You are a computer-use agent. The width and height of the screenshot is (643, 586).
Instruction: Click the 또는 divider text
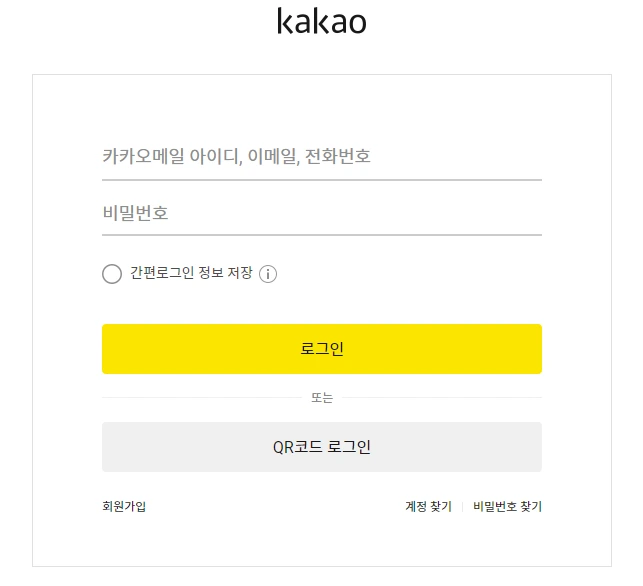coord(321,398)
